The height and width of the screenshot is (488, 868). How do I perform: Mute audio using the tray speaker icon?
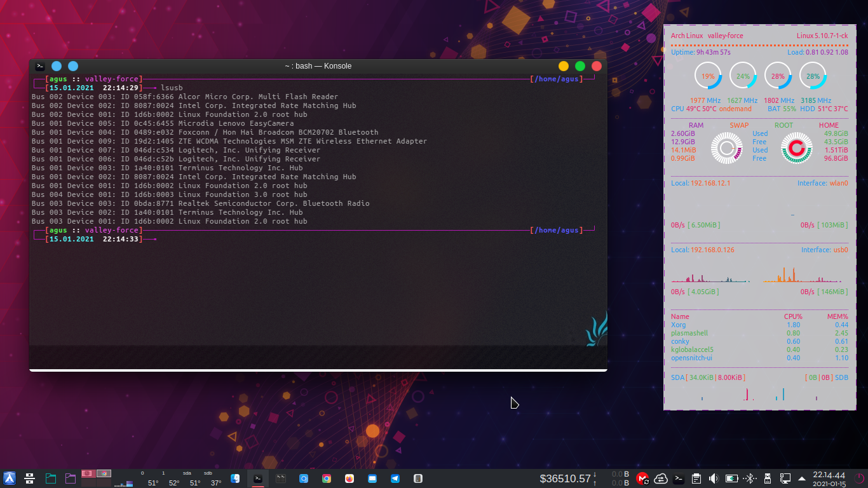[714, 478]
